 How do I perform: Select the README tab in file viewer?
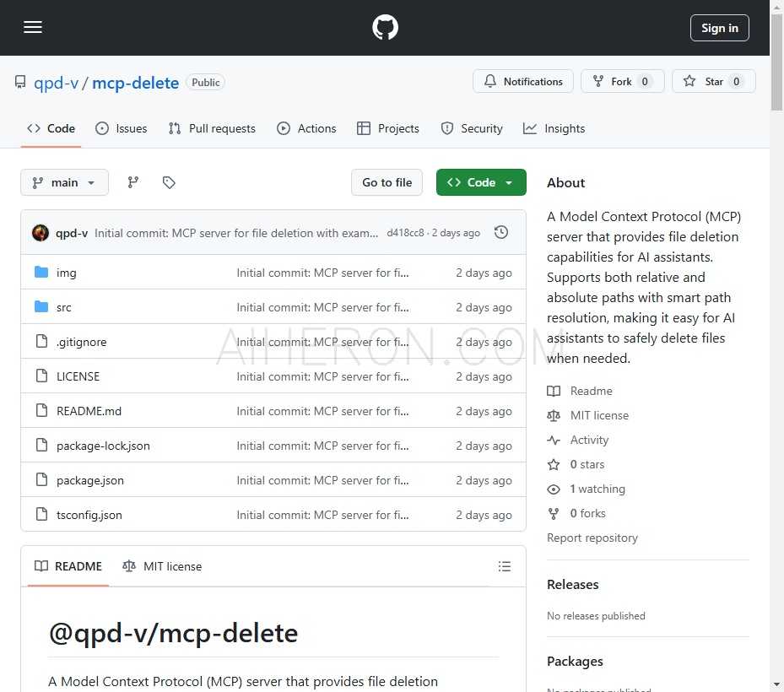[68, 566]
